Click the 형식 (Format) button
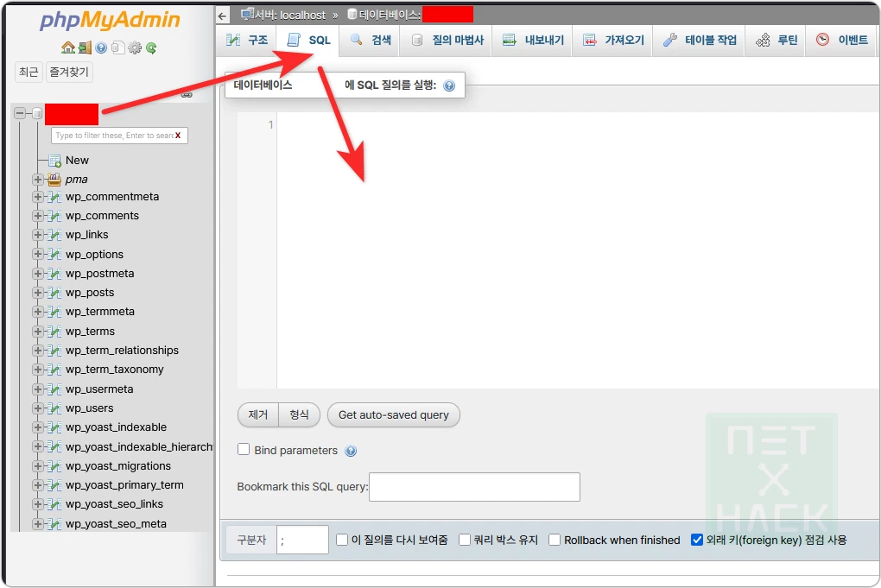This screenshot has height=588, width=881. [299, 415]
